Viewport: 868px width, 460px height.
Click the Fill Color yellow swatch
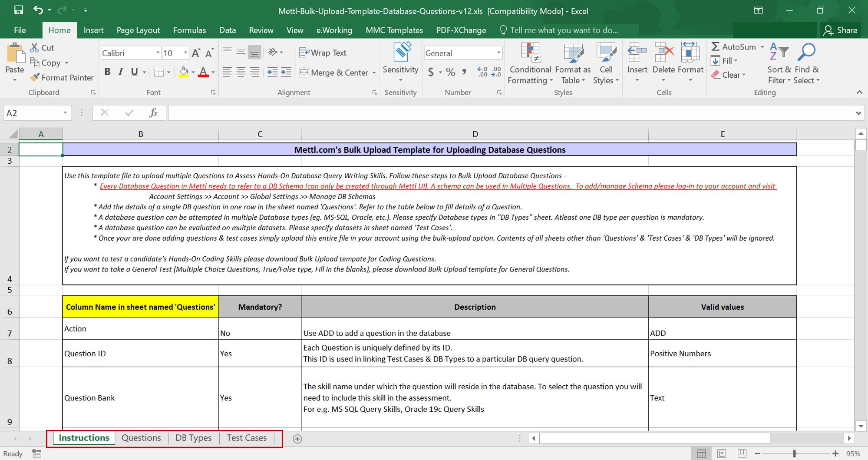184,72
